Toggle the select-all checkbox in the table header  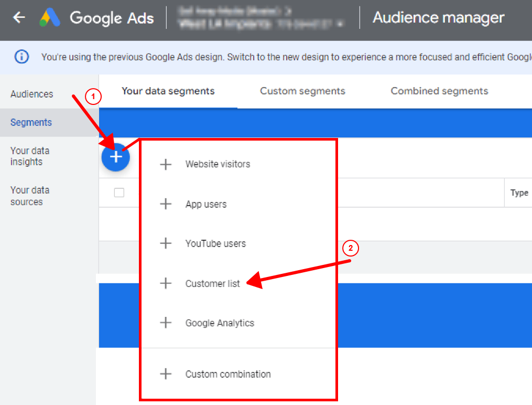tap(119, 193)
